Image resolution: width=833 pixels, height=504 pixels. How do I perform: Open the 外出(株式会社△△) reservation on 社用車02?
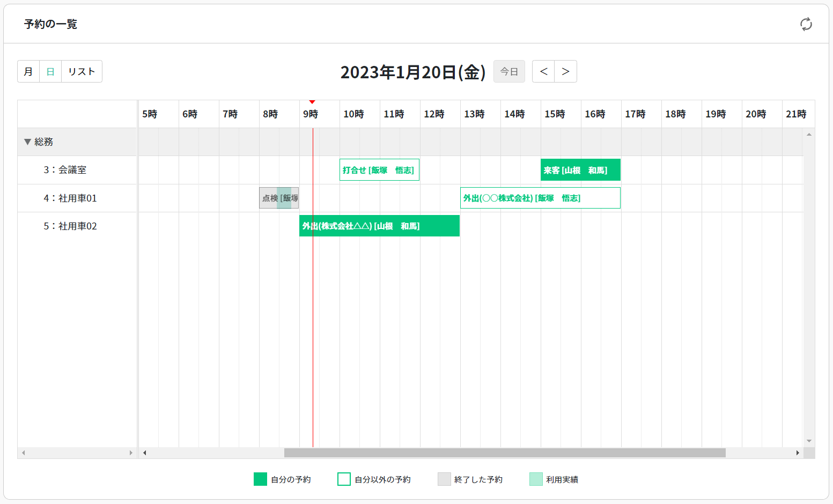[x=379, y=226]
